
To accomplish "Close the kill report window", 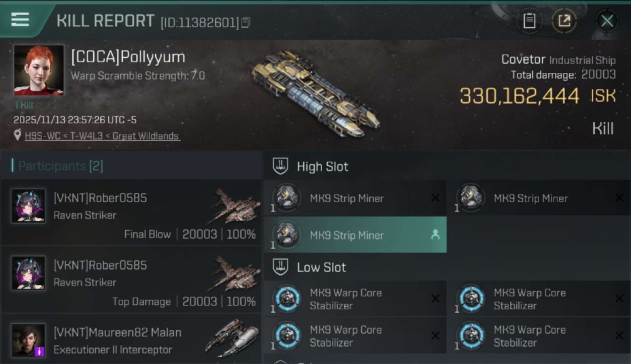I will pos(607,21).
